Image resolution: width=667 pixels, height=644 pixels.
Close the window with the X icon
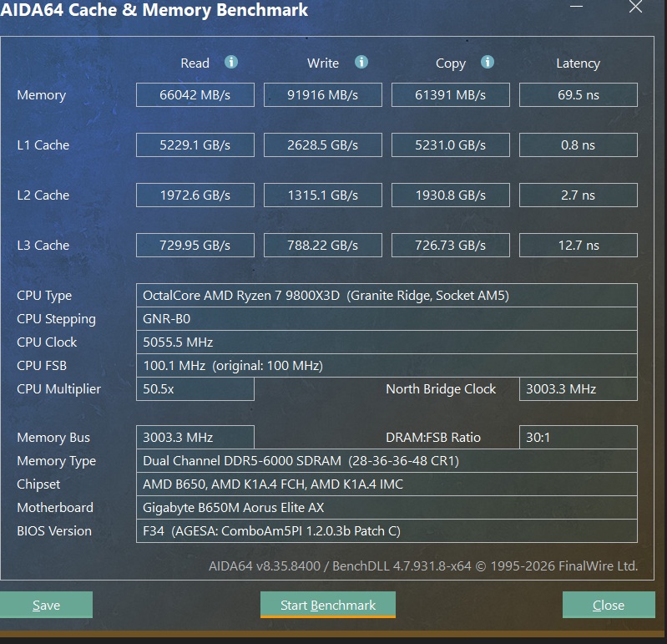[x=635, y=7]
